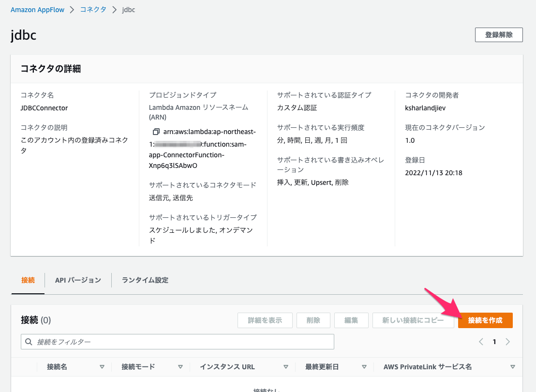The width and height of the screenshot is (536, 392).
Task: Click the magnifier icon in the filter field
Action: (x=29, y=341)
